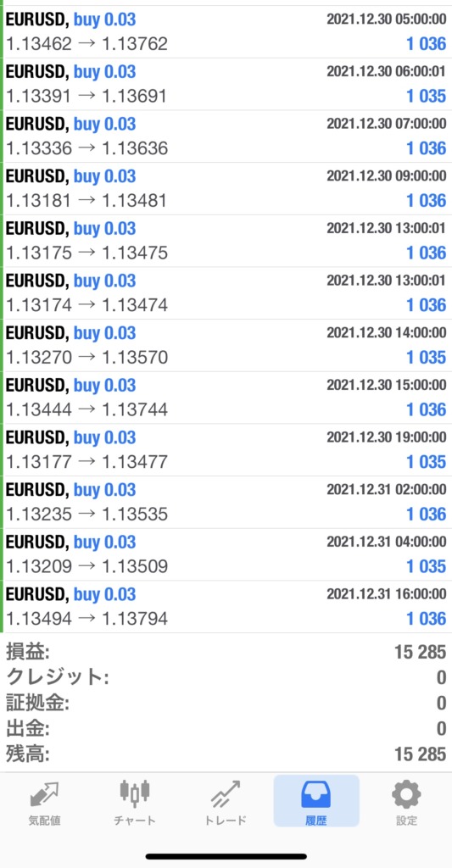
Task: Go to the トレード trade icon
Action: (x=226, y=794)
